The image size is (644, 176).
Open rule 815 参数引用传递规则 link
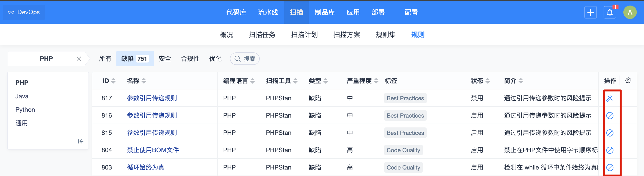coord(152,132)
